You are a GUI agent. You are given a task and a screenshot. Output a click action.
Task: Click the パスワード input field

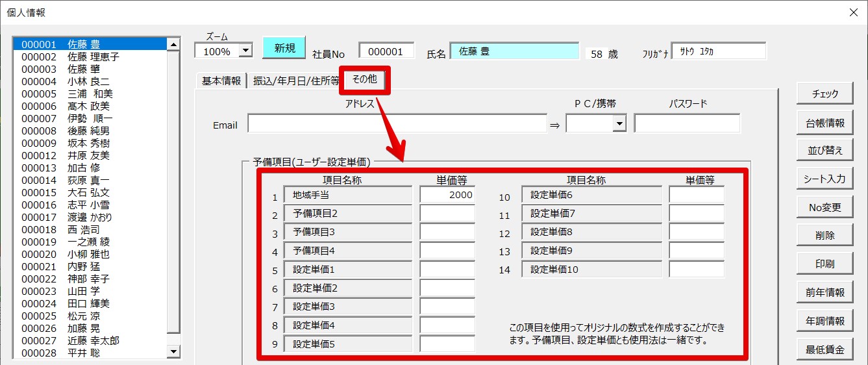[686, 124]
